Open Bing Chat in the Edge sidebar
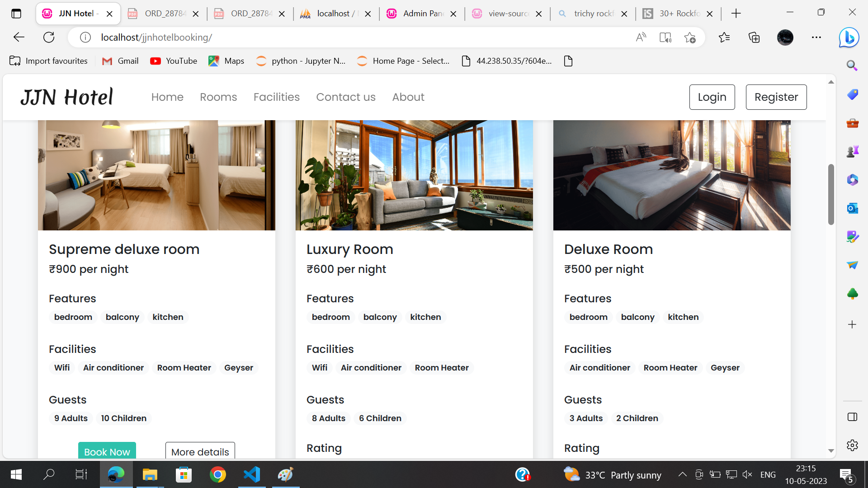 (x=849, y=38)
